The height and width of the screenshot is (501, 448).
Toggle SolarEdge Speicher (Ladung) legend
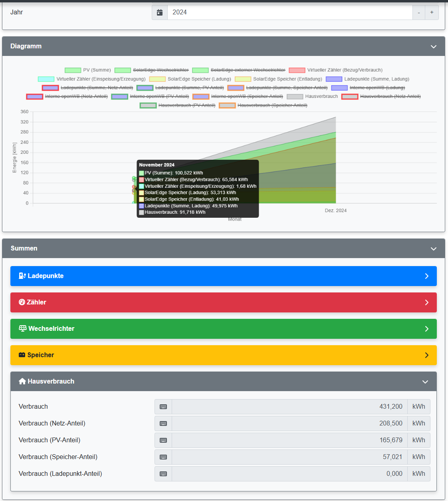click(x=190, y=79)
